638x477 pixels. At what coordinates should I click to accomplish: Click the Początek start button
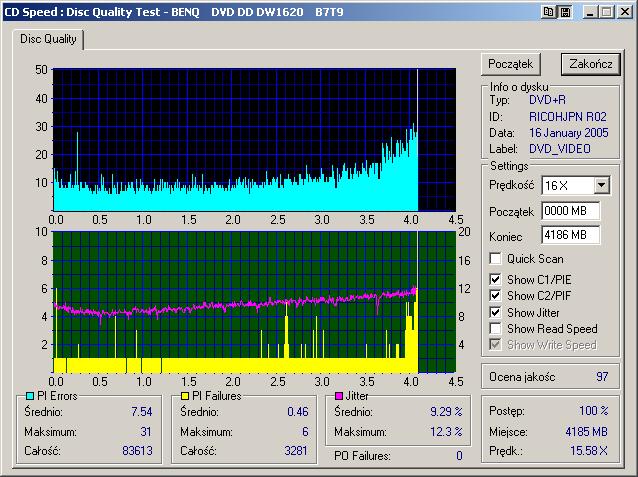click(x=511, y=64)
